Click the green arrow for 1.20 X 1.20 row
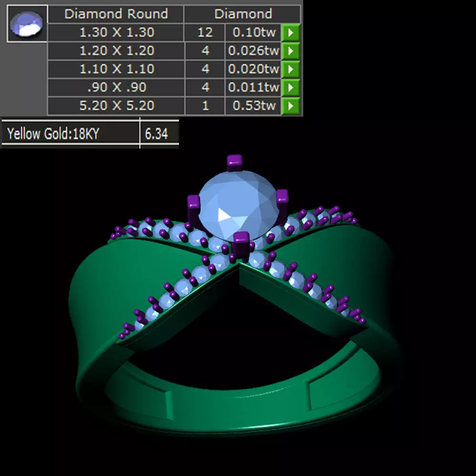The image size is (476, 476). tap(290, 51)
